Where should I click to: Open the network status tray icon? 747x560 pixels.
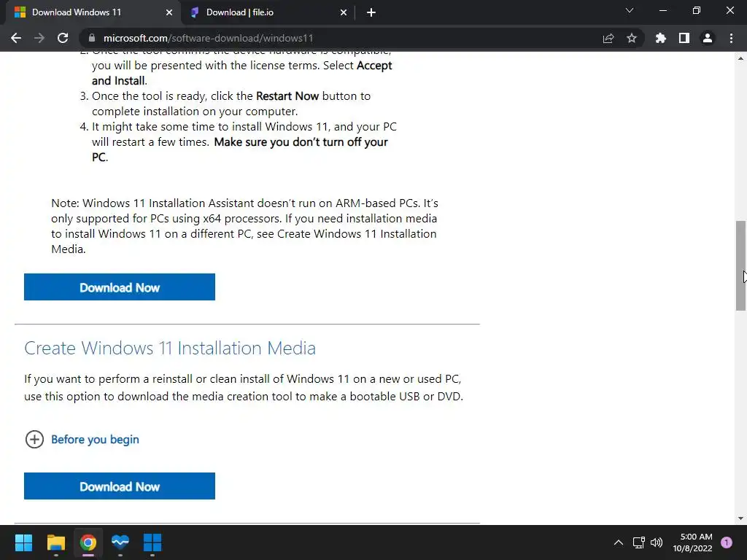tap(638, 542)
